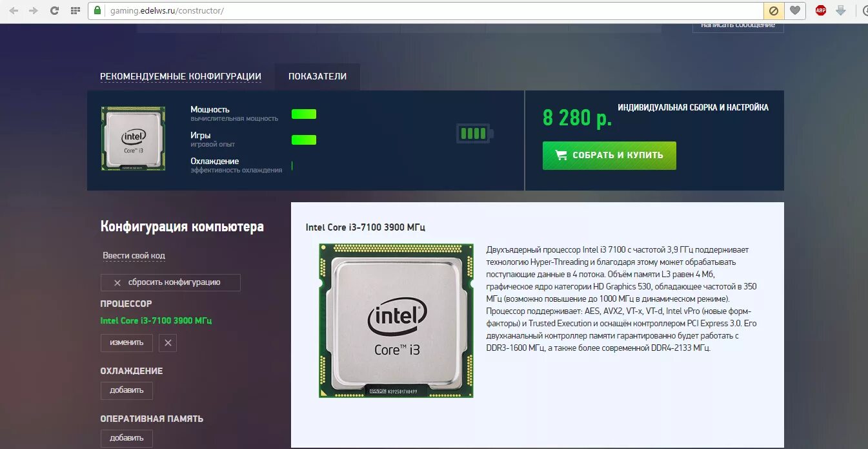The height and width of the screenshot is (449, 868).
Task: Click the Игры green indicator bar
Action: 304,140
